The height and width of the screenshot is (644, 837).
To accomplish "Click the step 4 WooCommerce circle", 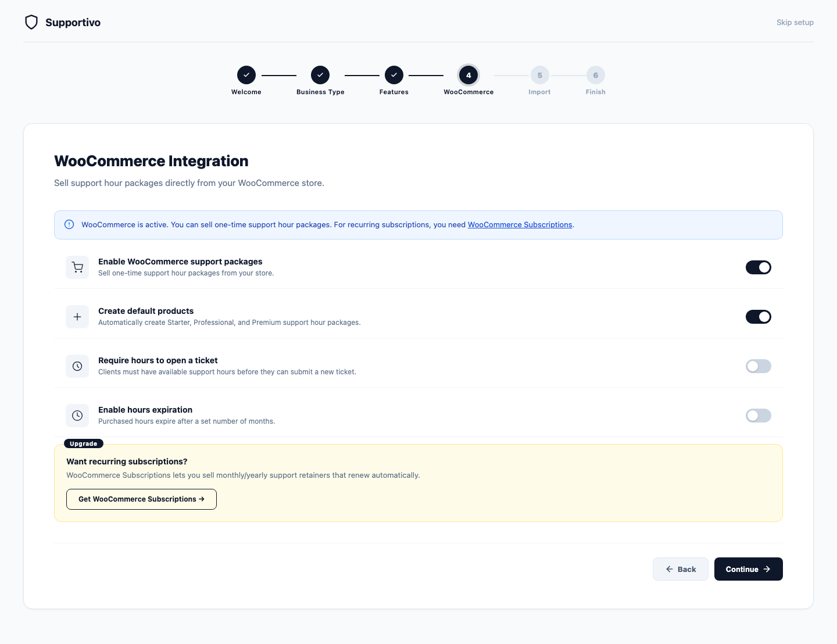I will click(x=468, y=75).
